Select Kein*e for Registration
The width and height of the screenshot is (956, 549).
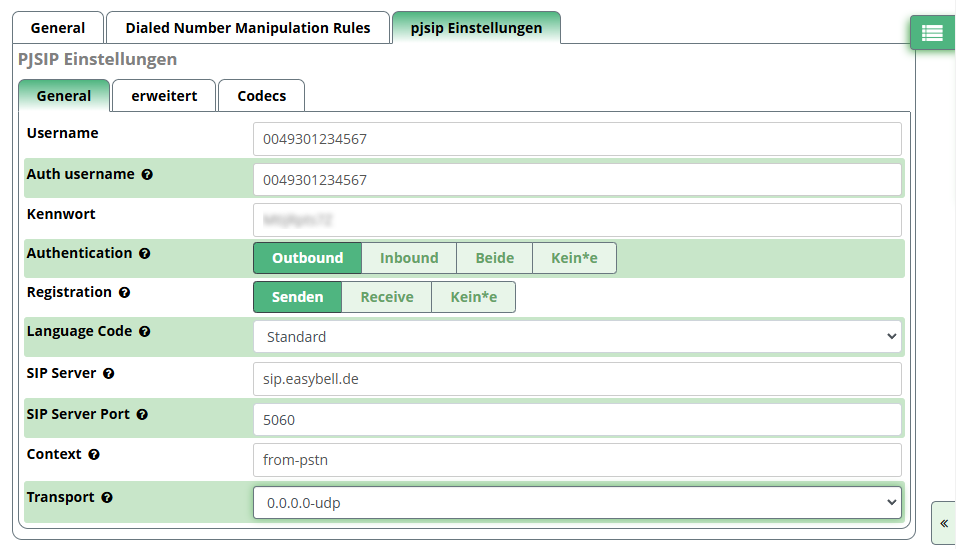(473, 297)
